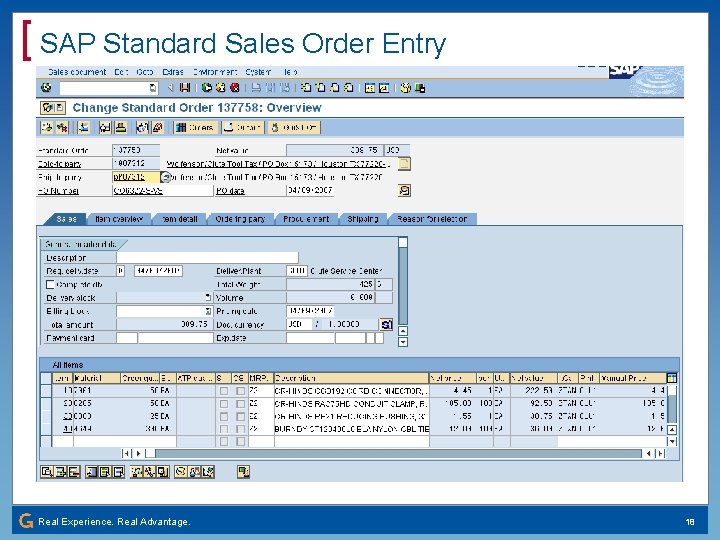Click the PO Number label link
The height and width of the screenshot is (540, 720).
pos(58,191)
